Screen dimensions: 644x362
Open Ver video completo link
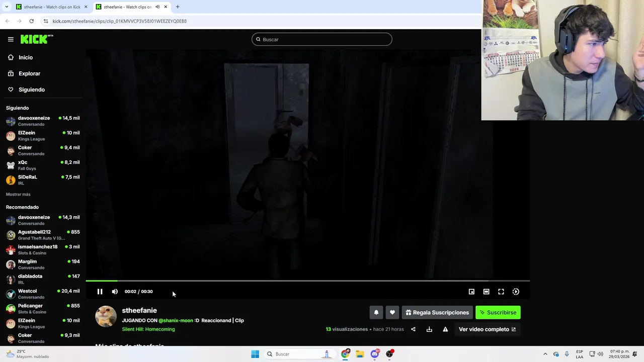tap(487, 329)
